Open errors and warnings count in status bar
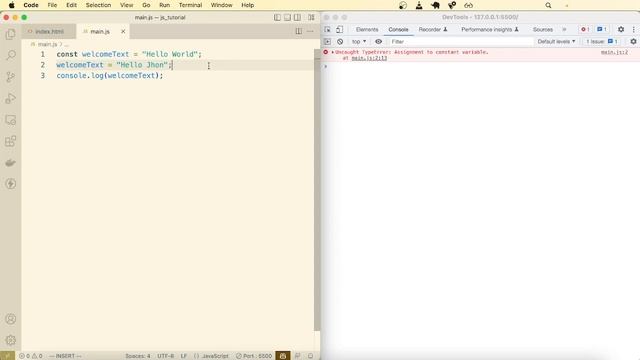The image size is (640, 360). pyautogui.click(x=31, y=356)
